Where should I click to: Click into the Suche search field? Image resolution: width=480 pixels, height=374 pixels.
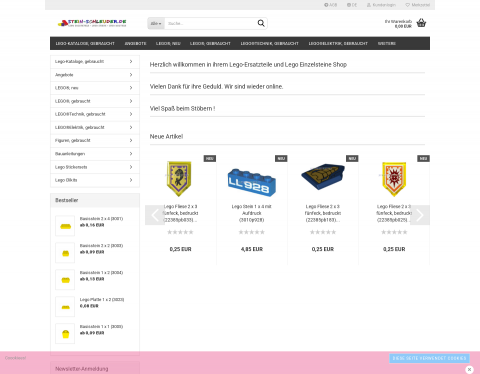point(210,23)
